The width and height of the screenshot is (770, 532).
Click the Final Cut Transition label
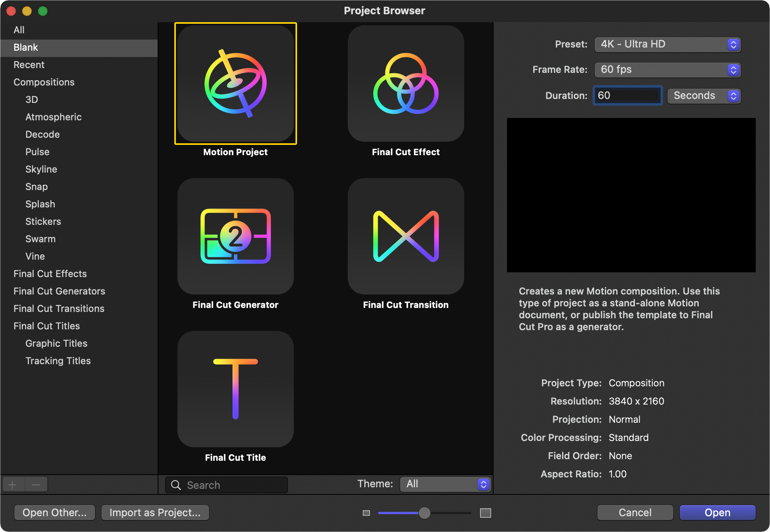tap(406, 305)
